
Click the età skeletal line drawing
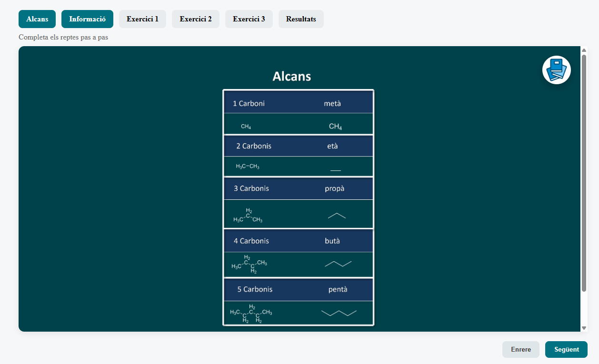point(336,170)
